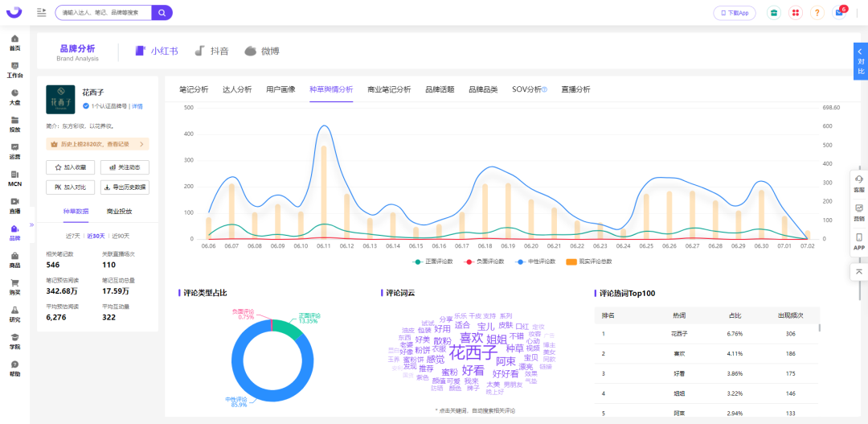Click the green 正面评论 donut segment
This screenshot has height=424, width=868.
click(289, 329)
